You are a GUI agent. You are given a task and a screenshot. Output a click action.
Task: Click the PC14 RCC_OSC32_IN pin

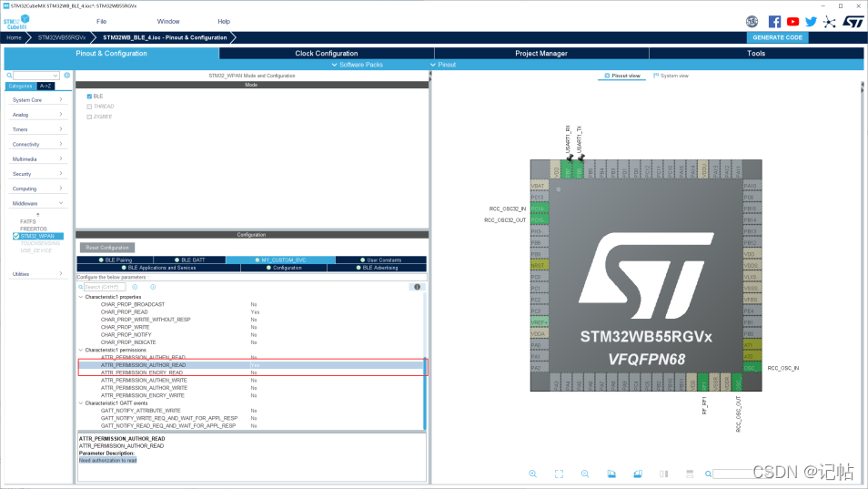click(540, 209)
